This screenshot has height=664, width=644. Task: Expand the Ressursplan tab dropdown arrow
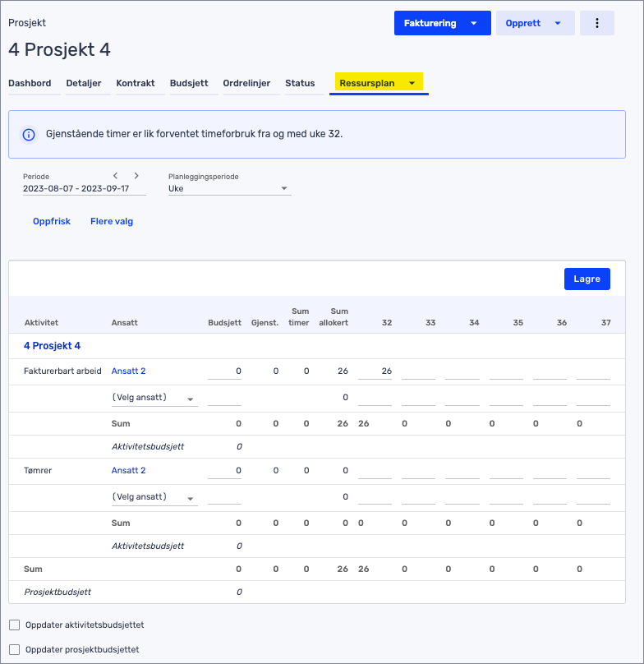(412, 83)
